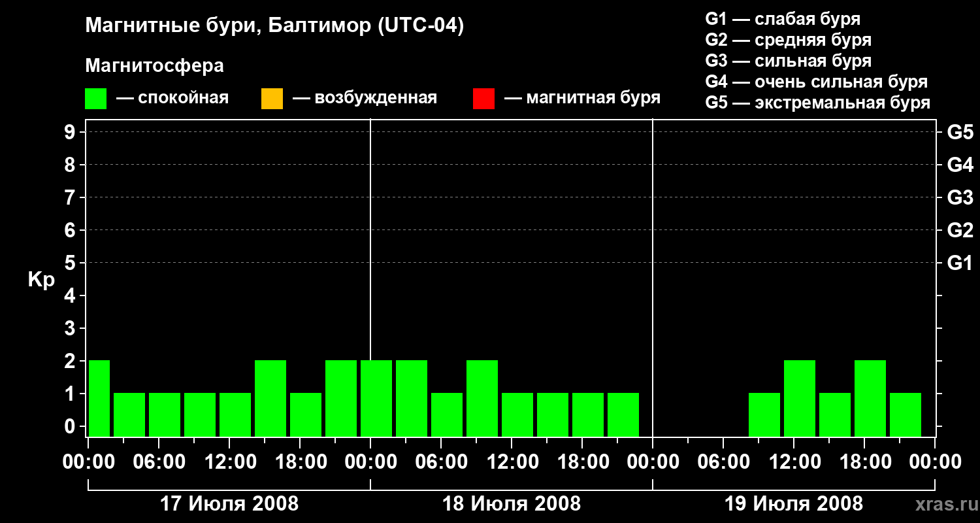This screenshot has height=523, width=980.
Task: Click the '18 Июля 2008' date label
Action: tap(512, 504)
